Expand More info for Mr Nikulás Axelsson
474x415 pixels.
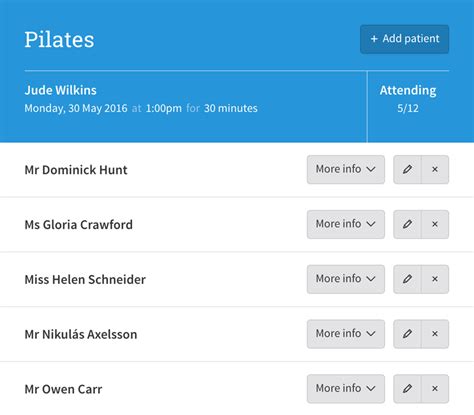tap(346, 334)
